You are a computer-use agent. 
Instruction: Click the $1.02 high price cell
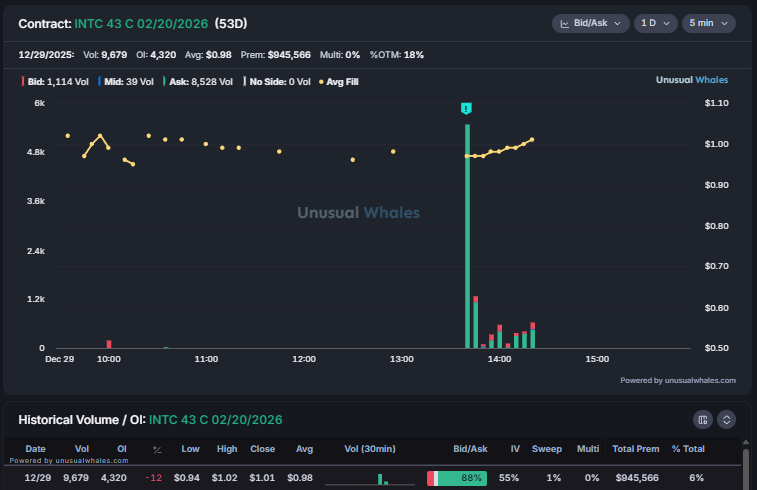click(224, 478)
